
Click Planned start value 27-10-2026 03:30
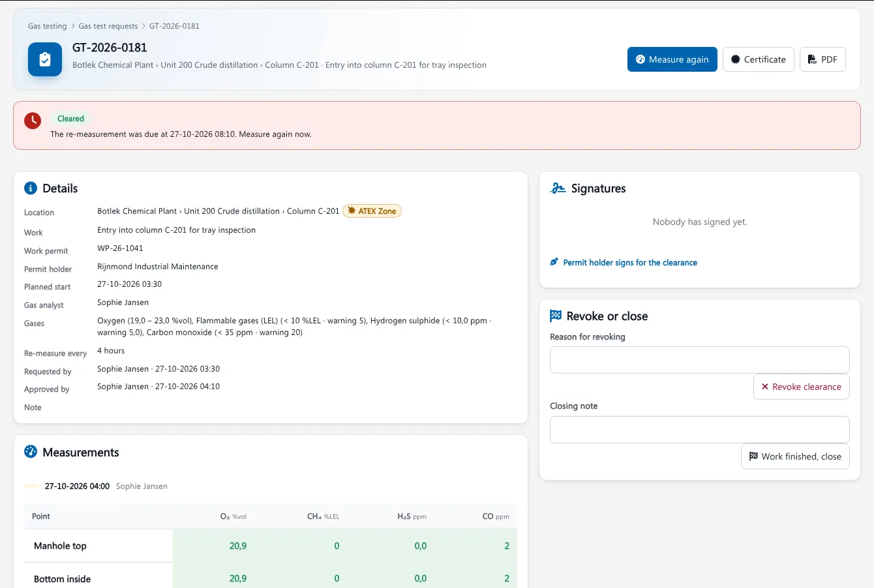[130, 284]
